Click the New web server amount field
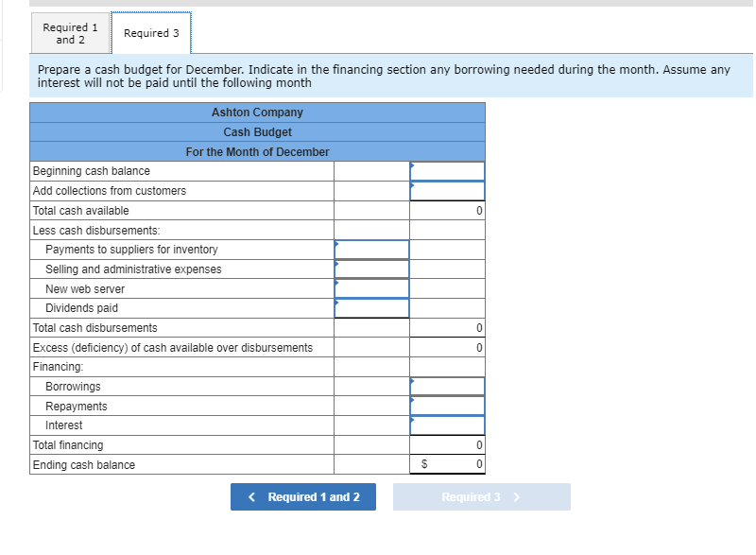The height and width of the screenshot is (555, 756). (x=371, y=288)
